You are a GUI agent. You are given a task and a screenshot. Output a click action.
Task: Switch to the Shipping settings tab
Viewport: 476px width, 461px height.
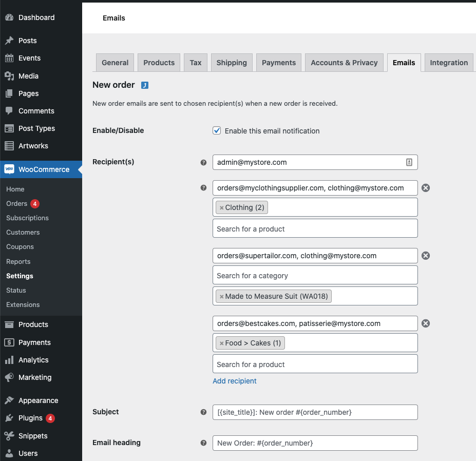pos(231,62)
